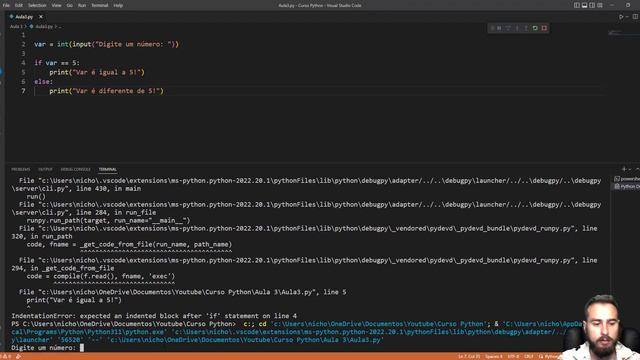640x360 pixels.
Task: Click Step Over in debug toolbar
Action: click(508, 28)
